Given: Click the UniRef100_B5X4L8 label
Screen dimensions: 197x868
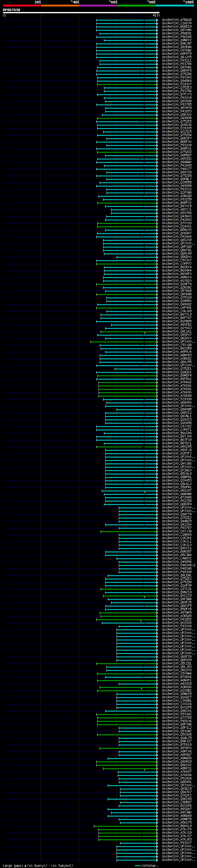Looking at the screenshot, I should 177,474.
